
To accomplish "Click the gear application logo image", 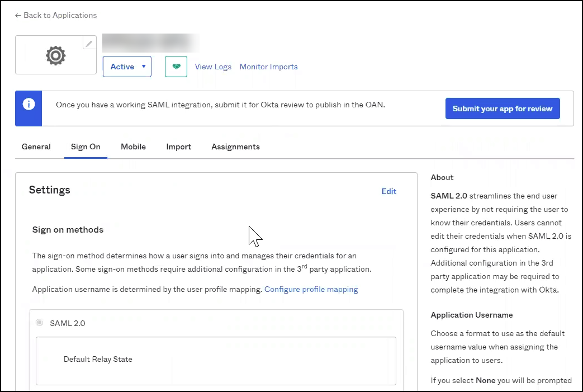I will coord(55,55).
